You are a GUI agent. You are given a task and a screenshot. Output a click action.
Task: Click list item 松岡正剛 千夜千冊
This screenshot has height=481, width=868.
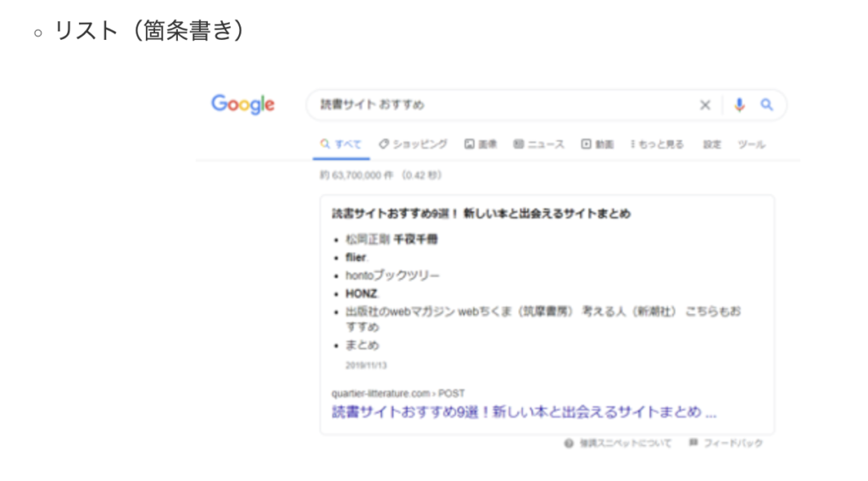(x=392, y=239)
